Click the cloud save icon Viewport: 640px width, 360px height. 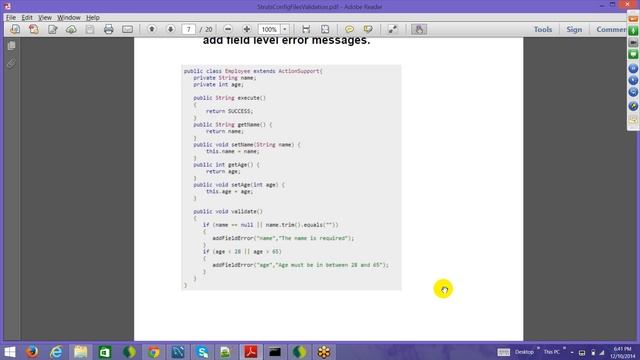[x=71, y=29]
